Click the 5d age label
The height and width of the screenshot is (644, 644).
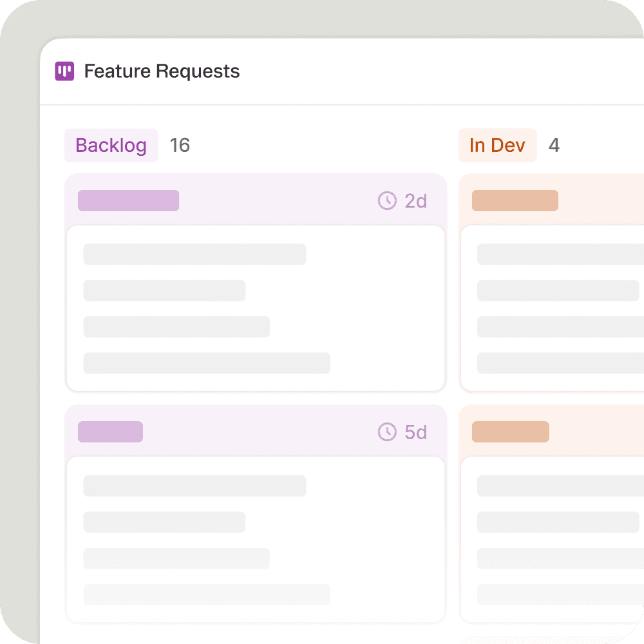[416, 432]
